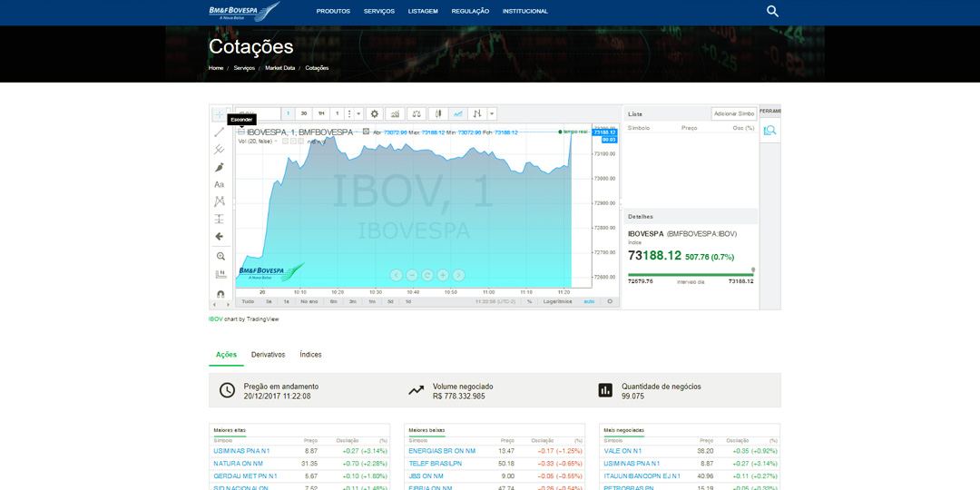Image resolution: width=980 pixels, height=490 pixels.
Task: Click the symbol input field in chart toolbar
Action: tap(259, 113)
